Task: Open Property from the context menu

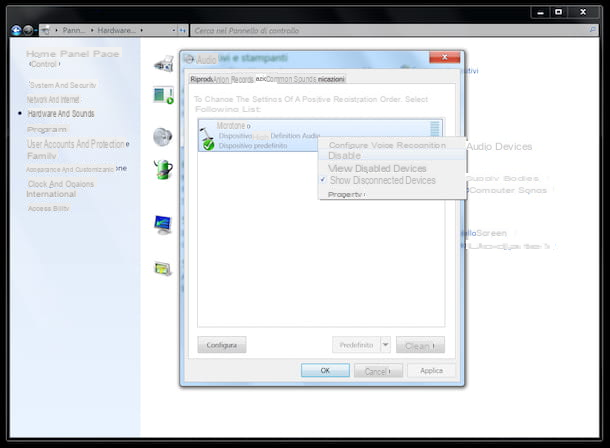Action: (345, 194)
